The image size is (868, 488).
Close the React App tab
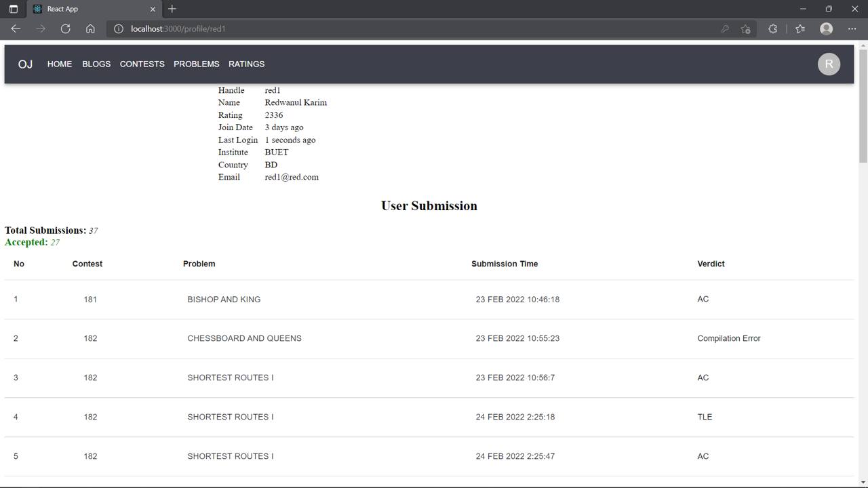(153, 9)
